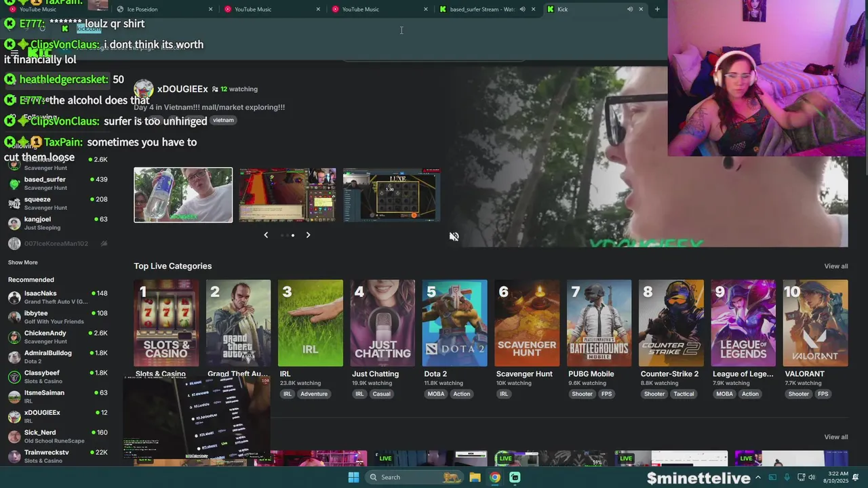The height and width of the screenshot is (488, 868).
Task: Click the taskbar Search box
Action: point(415,477)
